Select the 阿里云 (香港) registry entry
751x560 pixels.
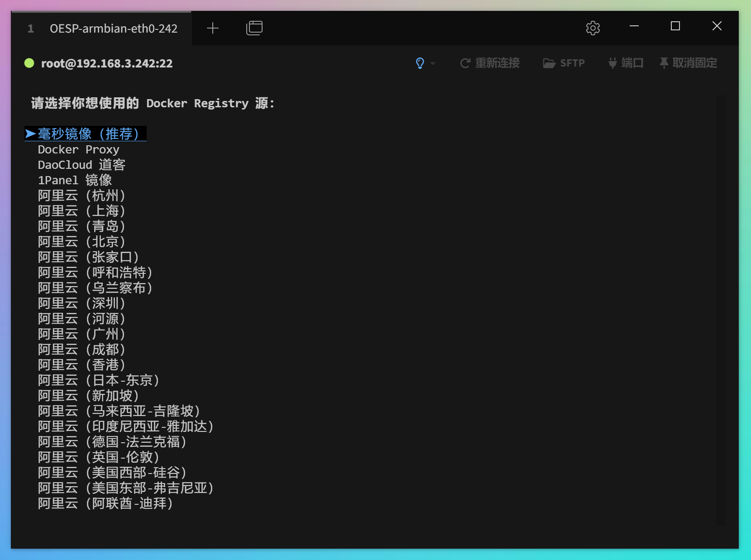tap(81, 364)
